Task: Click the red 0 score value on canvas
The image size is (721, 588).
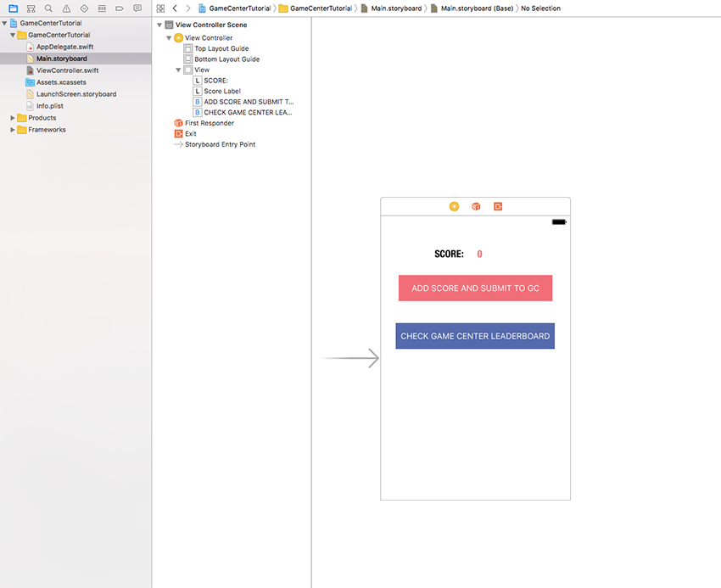Action: (x=479, y=254)
